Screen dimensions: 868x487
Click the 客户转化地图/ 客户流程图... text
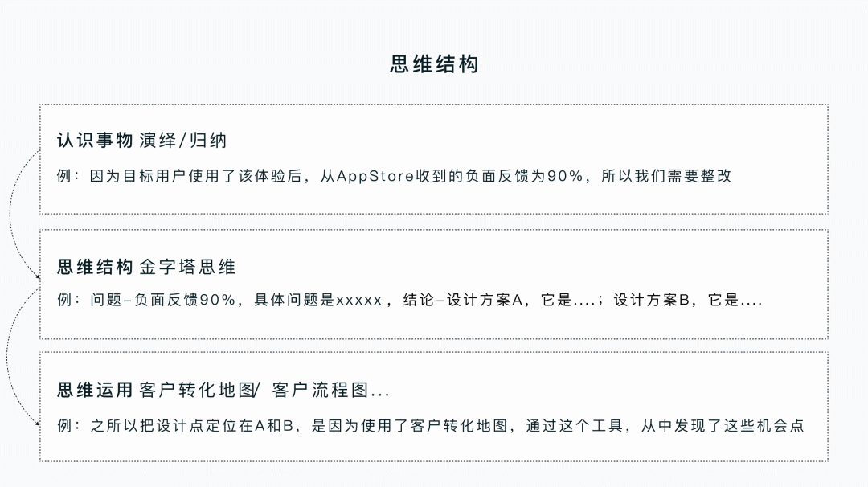[x=264, y=390]
